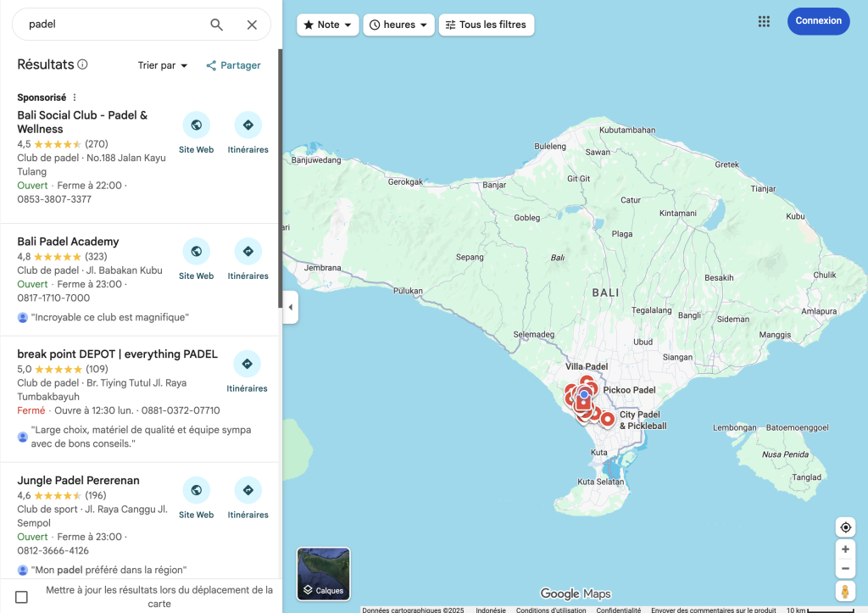Image resolution: width=868 pixels, height=613 pixels.
Task: Open Confidentialité footer link
Action: (618, 610)
